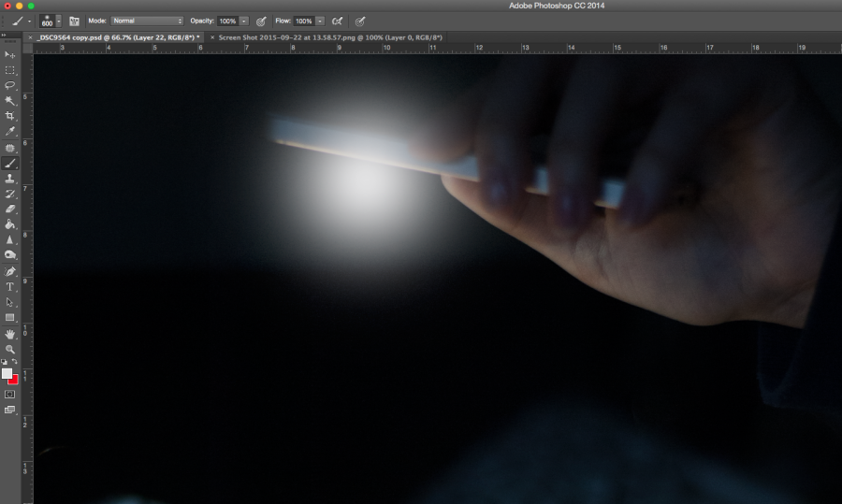Screen dimensions: 842x504
Task: Toggle pressure for opacity
Action: point(261,21)
